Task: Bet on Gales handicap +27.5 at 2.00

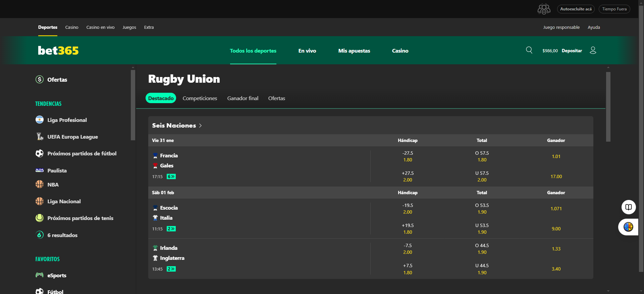Action: (x=408, y=176)
